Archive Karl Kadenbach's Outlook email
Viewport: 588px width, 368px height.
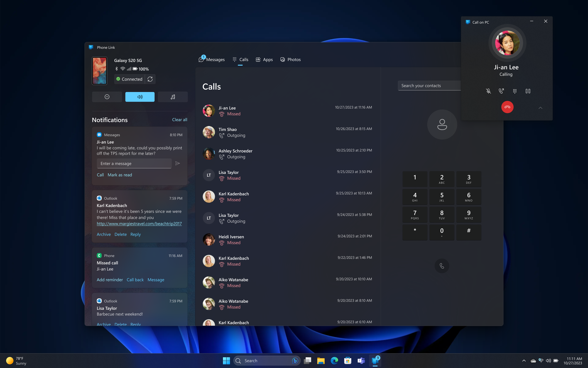tap(104, 234)
